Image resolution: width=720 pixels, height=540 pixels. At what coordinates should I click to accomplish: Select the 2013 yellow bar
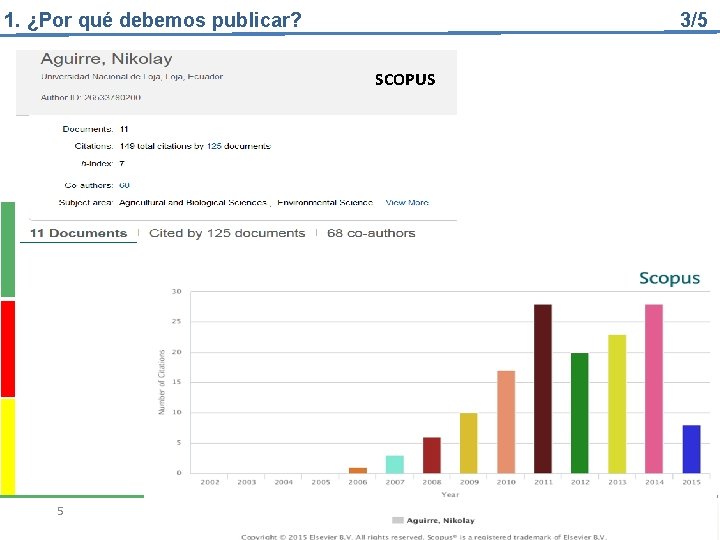617,404
